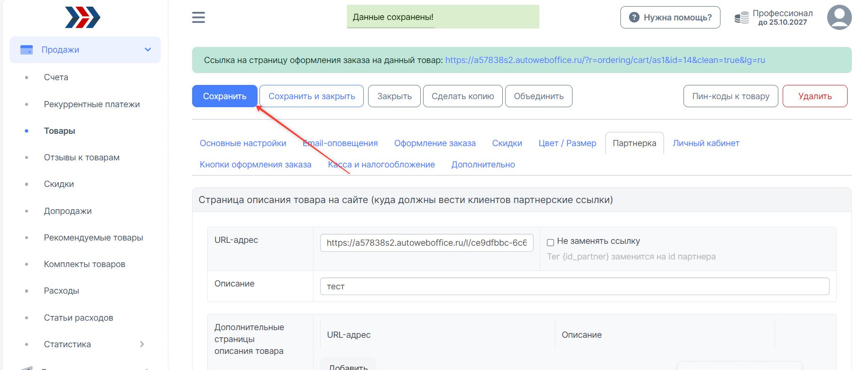Expand the Статистика submenu arrow
The height and width of the screenshot is (370, 868).
tap(142, 344)
